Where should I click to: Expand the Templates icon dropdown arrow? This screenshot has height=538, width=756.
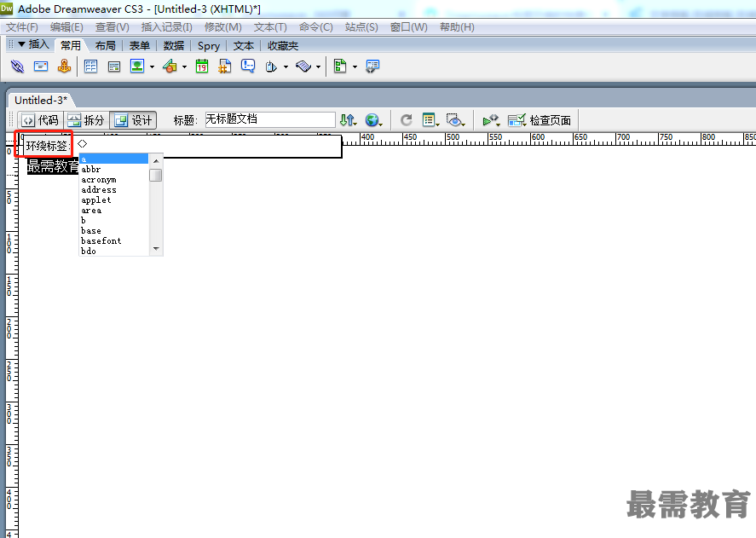(355, 67)
